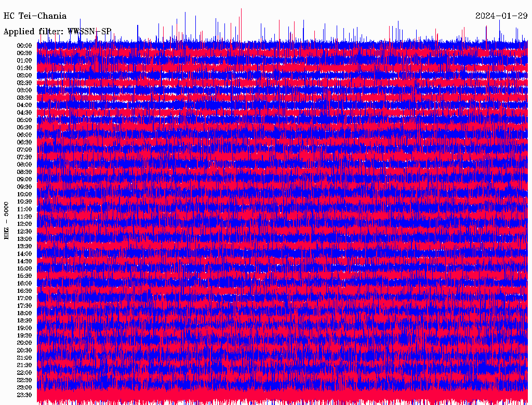Select the 13:30 time label

pos(24,246)
